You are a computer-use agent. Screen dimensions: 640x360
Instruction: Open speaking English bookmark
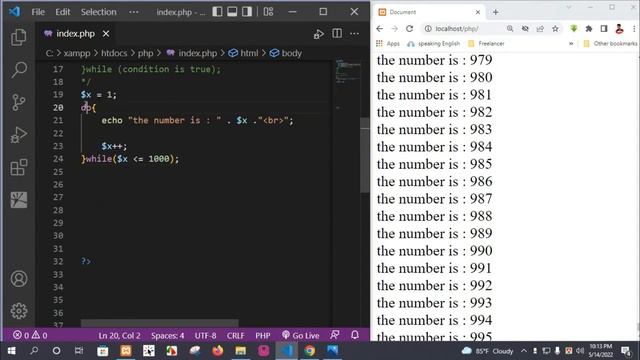(x=433, y=43)
